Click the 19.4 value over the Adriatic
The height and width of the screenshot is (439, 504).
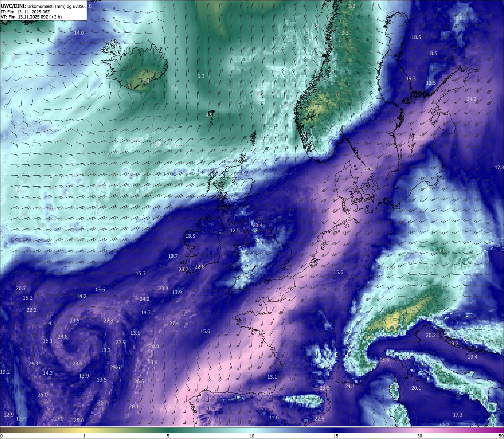(x=472, y=357)
